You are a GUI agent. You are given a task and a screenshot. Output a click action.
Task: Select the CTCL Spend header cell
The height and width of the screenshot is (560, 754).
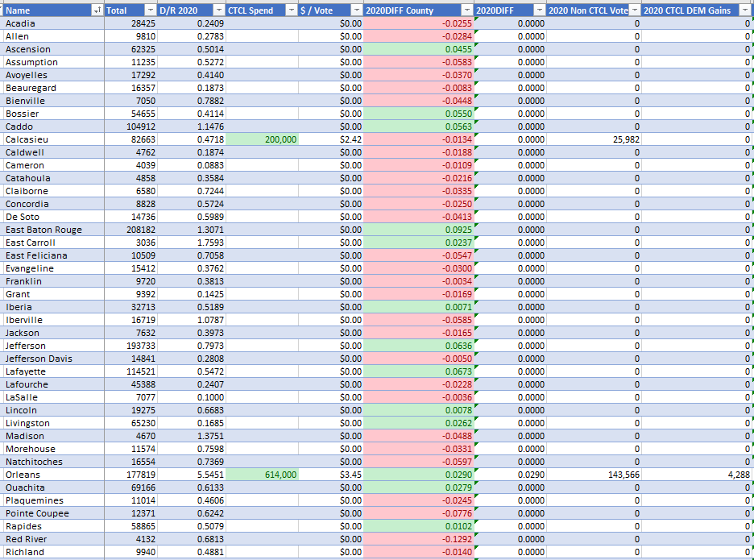coord(262,10)
